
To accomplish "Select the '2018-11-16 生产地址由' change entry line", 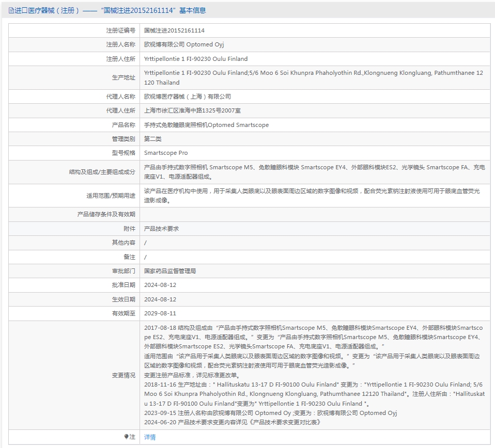I will click(x=315, y=394).
